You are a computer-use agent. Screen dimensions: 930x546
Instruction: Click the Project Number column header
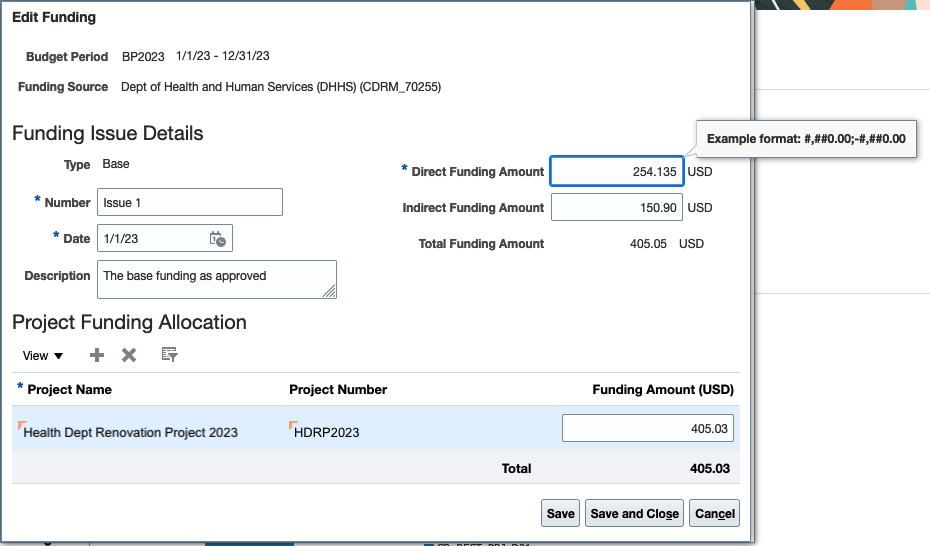[337, 389]
